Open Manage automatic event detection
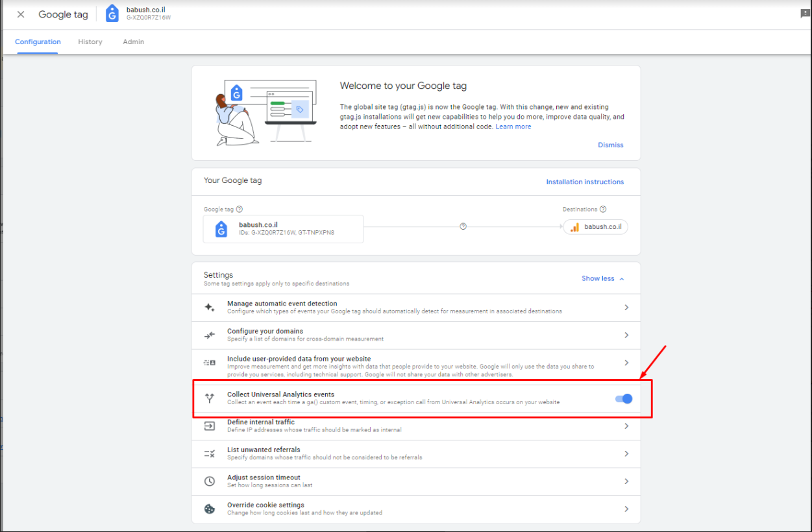Image resolution: width=812 pixels, height=532 pixels. [x=415, y=308]
